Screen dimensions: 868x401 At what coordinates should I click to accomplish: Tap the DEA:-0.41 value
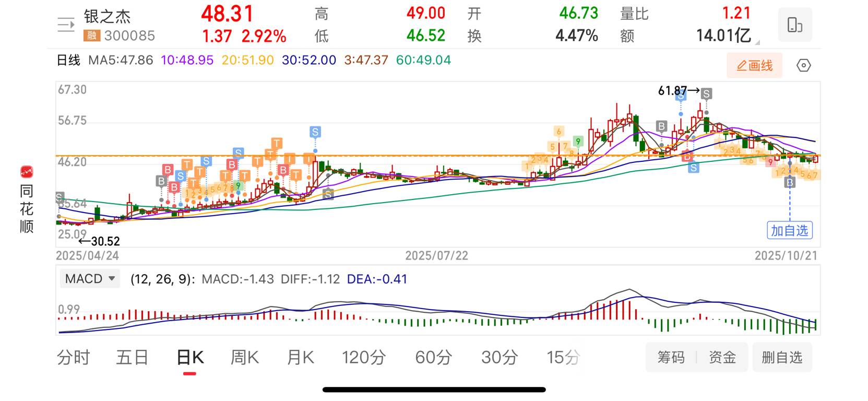(x=377, y=279)
